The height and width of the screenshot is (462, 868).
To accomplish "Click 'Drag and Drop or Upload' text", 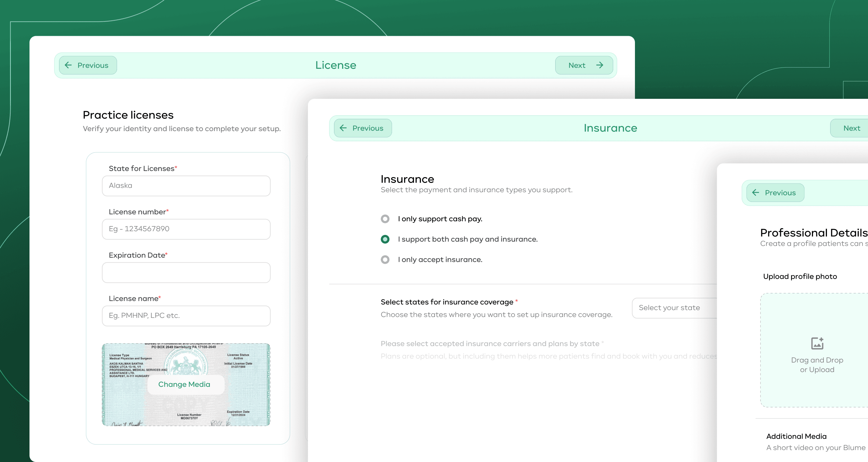I will [817, 365].
